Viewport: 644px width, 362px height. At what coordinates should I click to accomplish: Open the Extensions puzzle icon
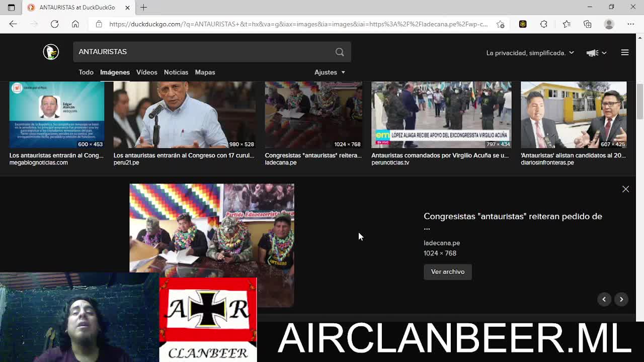click(544, 24)
